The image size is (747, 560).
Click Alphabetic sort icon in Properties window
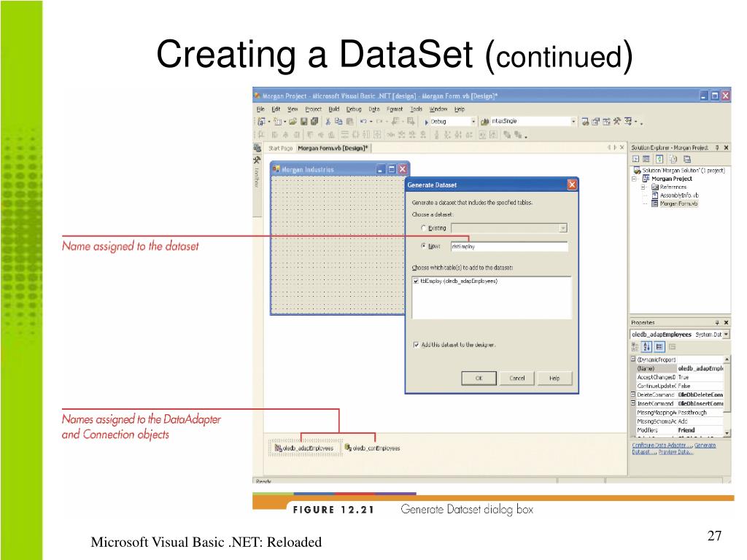coord(646,346)
